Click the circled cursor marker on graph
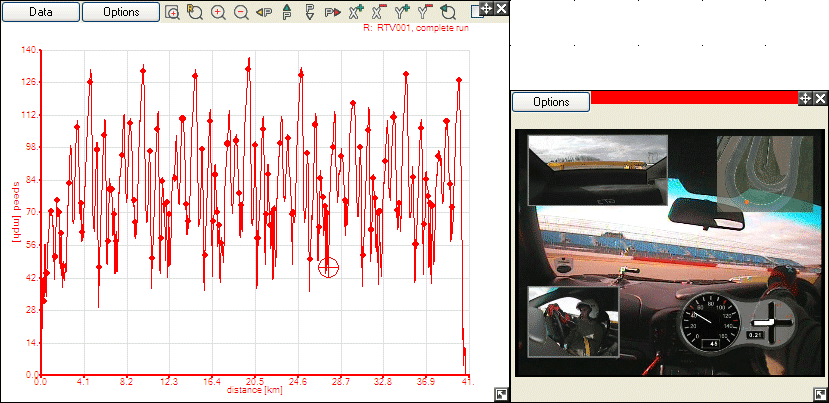 coord(328,266)
